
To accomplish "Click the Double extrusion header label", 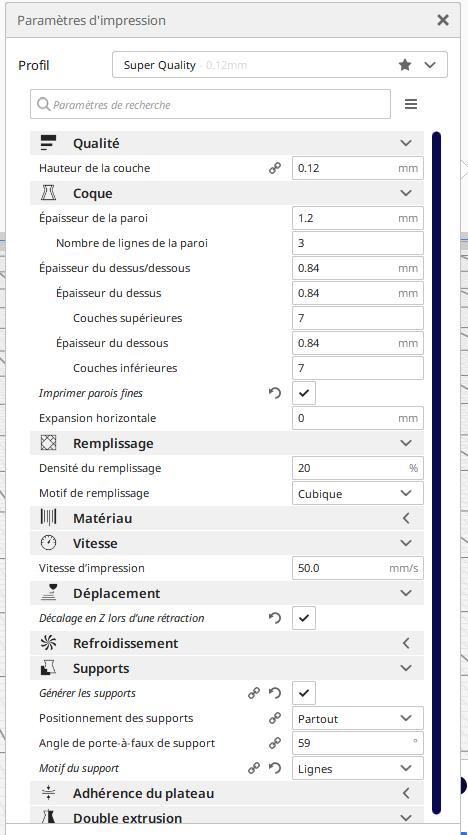I will coord(127,817).
